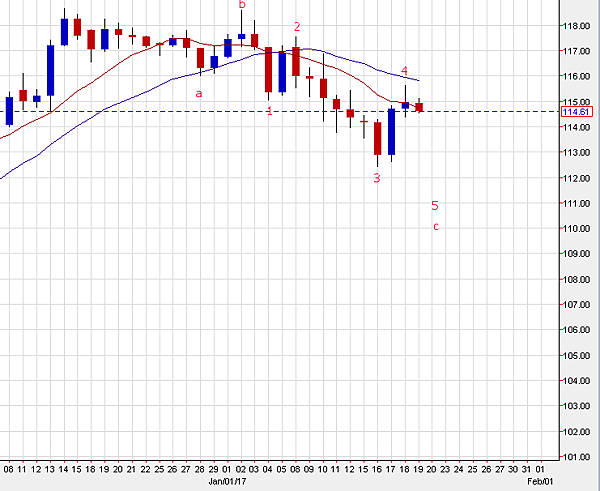Viewport: 600px width, 491px height.
Task: Click date label 24 on time axis
Action: (459, 469)
